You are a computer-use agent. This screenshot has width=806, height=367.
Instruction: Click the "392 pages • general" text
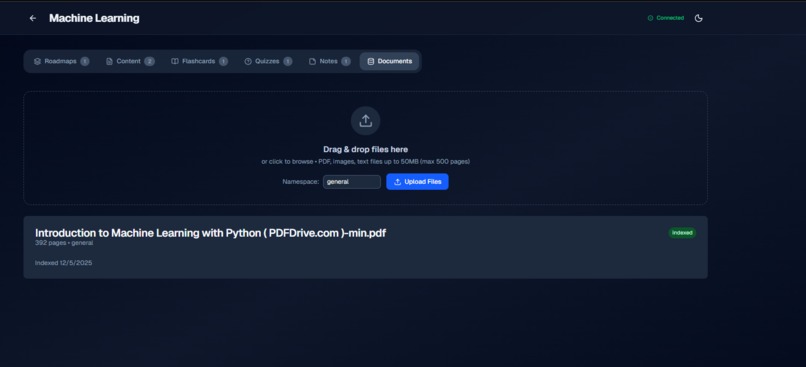click(x=64, y=243)
